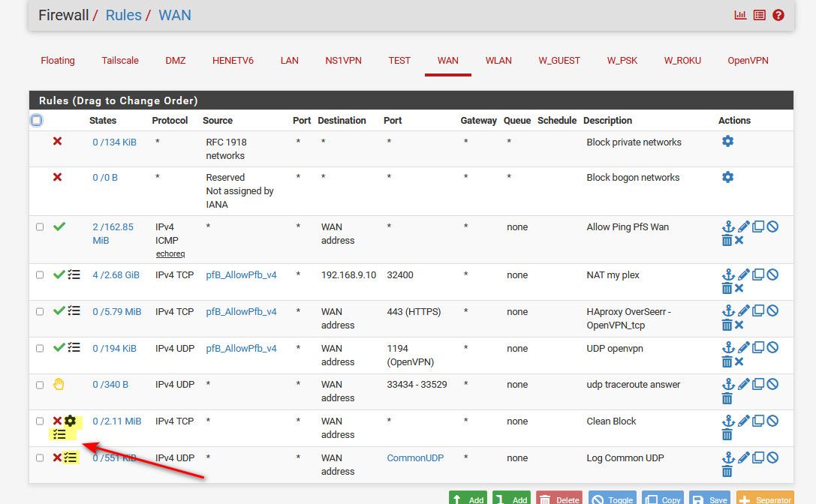The width and height of the screenshot is (816, 504).
Task: Delete the NAT my plex rule
Action: [727, 288]
